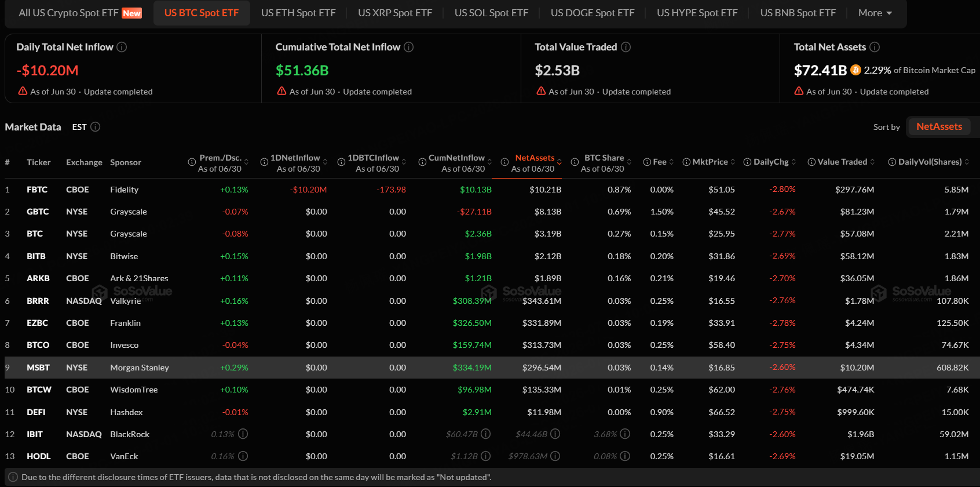Click info icon beside Cumulative Total Net Inflow
The image size is (980, 487).
(x=408, y=47)
